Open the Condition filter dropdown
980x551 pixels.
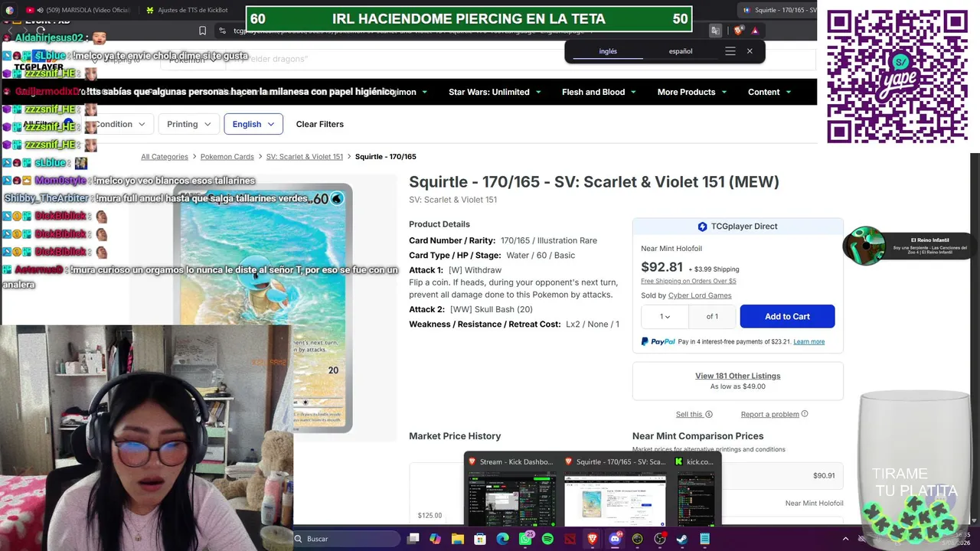pyautogui.click(x=121, y=124)
